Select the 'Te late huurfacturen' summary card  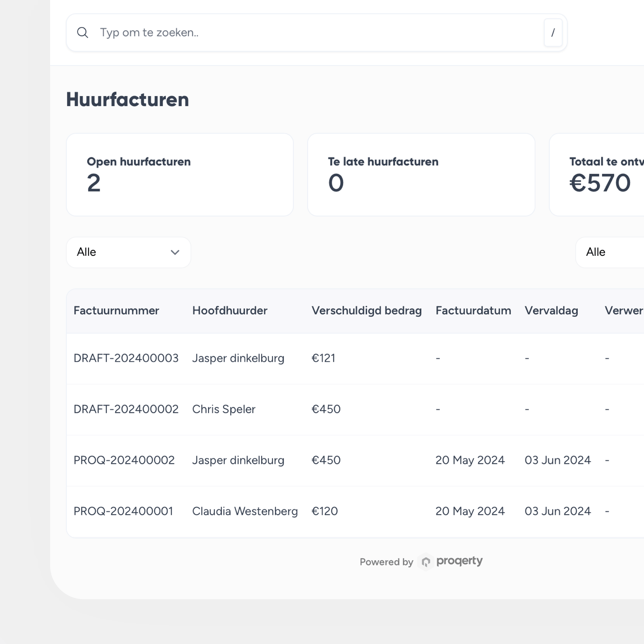click(x=421, y=175)
